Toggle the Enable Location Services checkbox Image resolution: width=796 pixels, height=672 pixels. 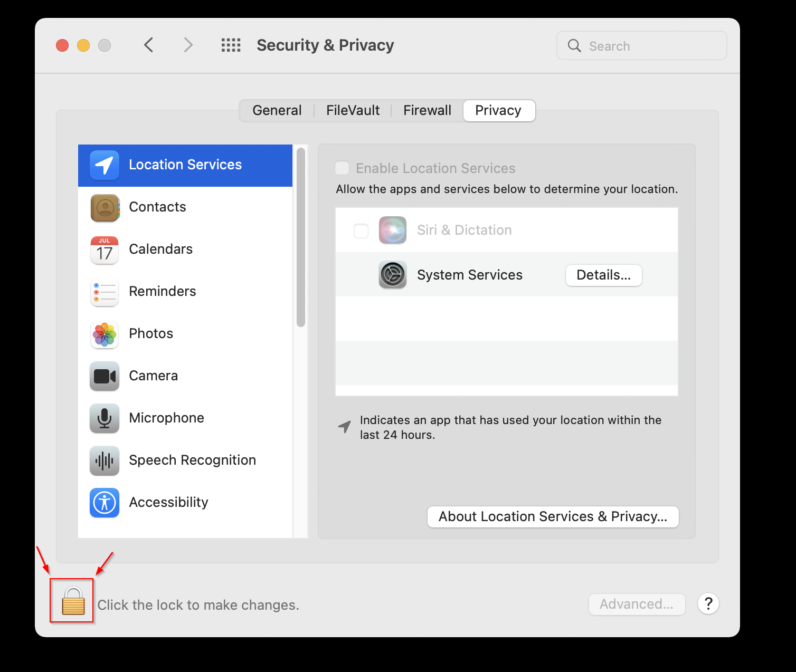click(x=343, y=168)
